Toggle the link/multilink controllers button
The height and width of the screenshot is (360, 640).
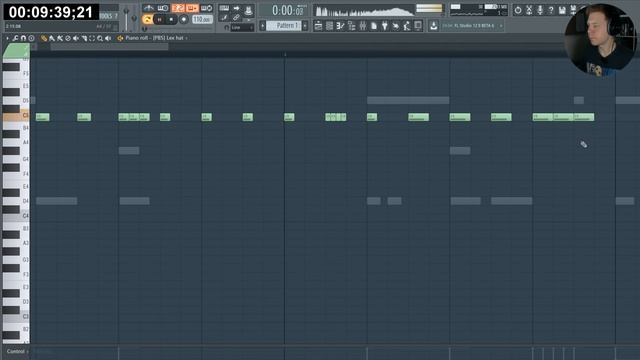coord(236,18)
